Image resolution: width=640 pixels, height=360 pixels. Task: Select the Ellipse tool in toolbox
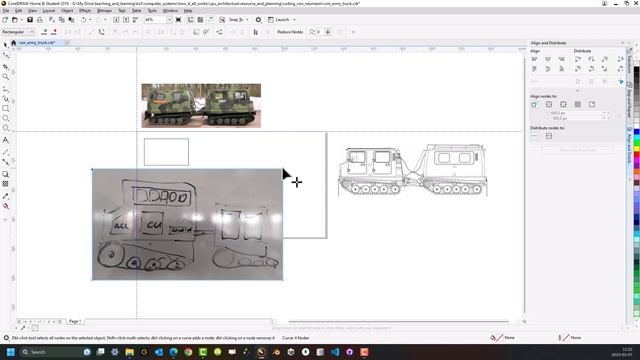(x=6, y=118)
